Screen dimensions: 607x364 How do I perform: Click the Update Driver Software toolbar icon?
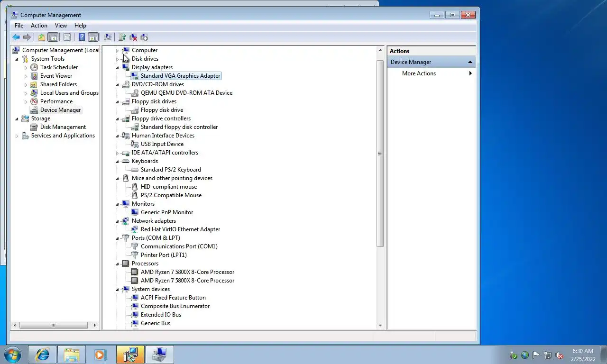[122, 37]
